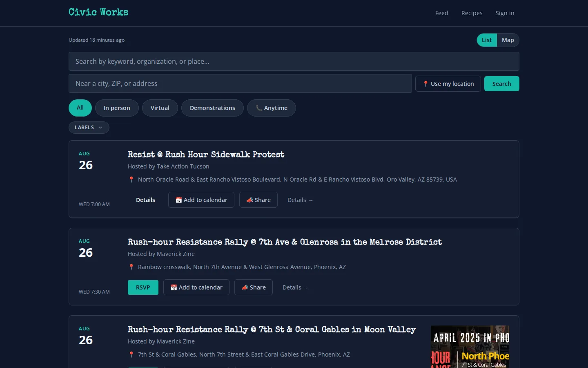Add Sidewalk Protest event to calendar
Viewport: 588px width, 368px height.
[201, 200]
